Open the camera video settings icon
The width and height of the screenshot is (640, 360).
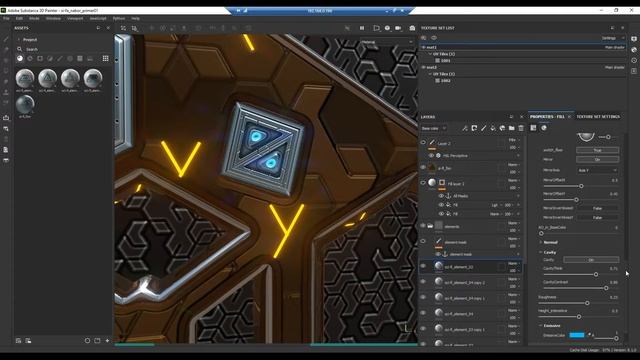(x=398, y=28)
